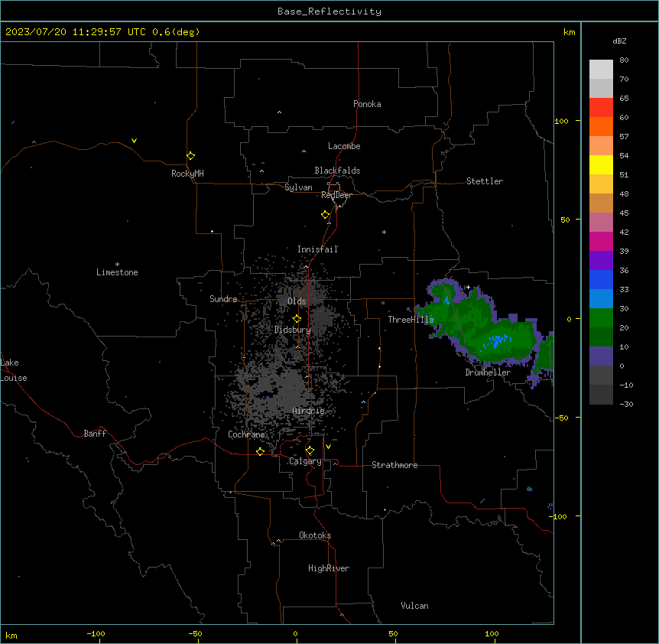Click the Calgary city label
The image size is (659, 644).
(305, 461)
